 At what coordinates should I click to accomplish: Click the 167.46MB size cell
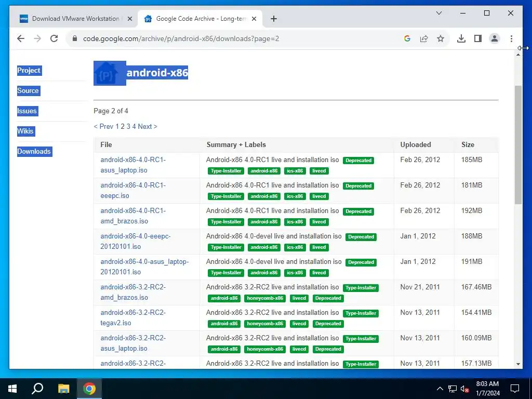click(476, 287)
